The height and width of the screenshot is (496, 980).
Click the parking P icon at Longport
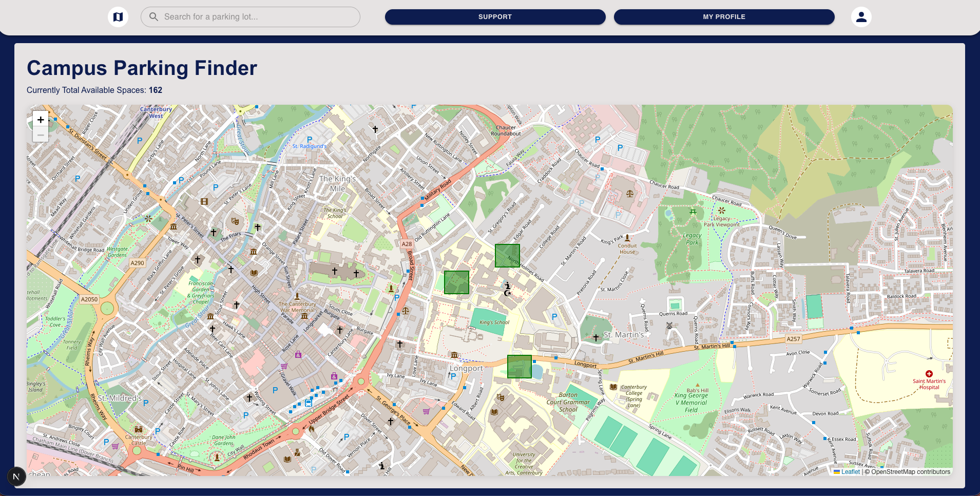point(453,376)
